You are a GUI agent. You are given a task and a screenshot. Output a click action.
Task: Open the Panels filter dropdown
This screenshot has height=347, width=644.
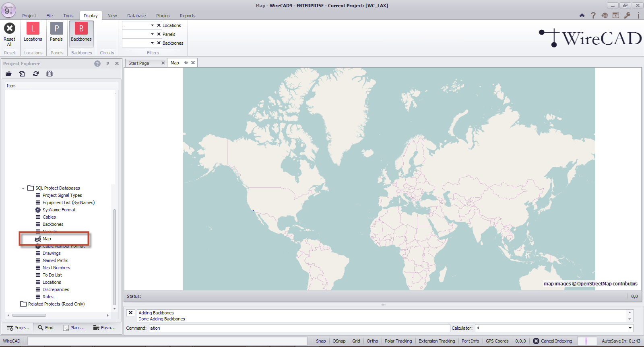(152, 34)
